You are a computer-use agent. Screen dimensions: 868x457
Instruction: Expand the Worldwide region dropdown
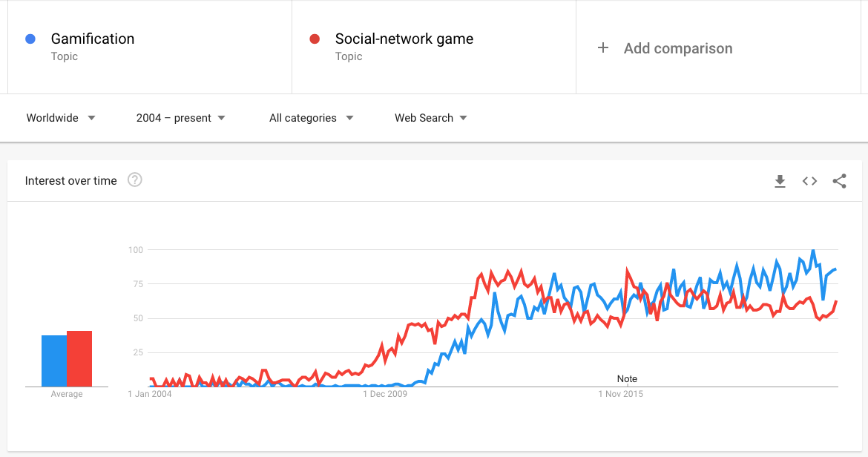tap(61, 118)
